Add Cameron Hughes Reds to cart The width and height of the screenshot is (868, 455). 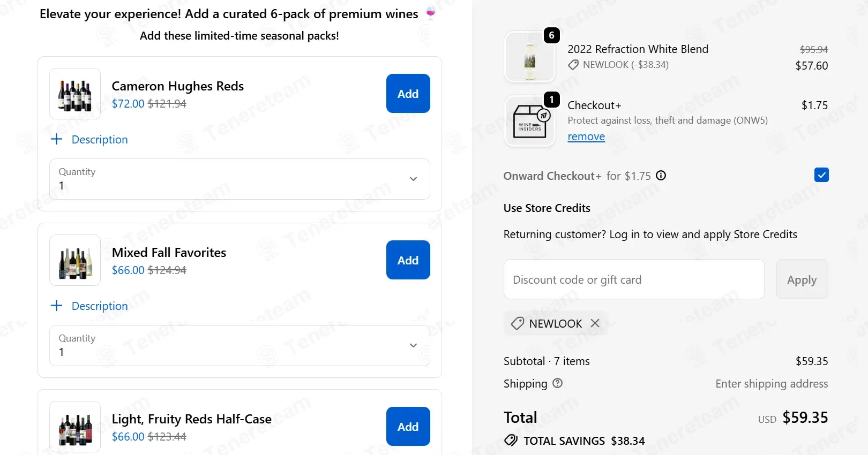click(x=408, y=94)
